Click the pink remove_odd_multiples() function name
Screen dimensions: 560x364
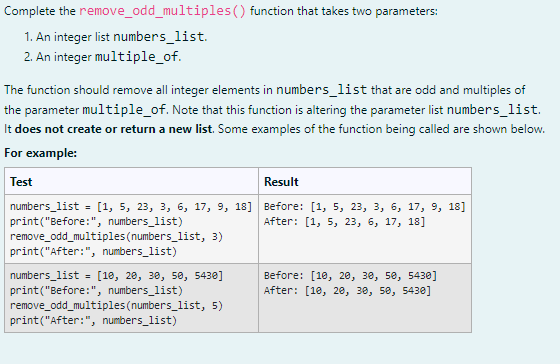point(162,11)
